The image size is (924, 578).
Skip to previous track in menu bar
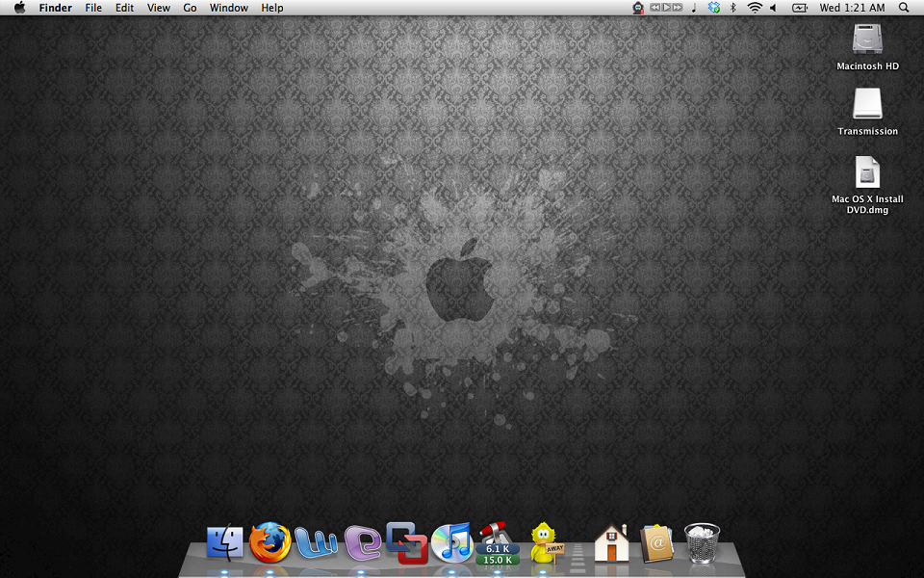pyautogui.click(x=655, y=8)
